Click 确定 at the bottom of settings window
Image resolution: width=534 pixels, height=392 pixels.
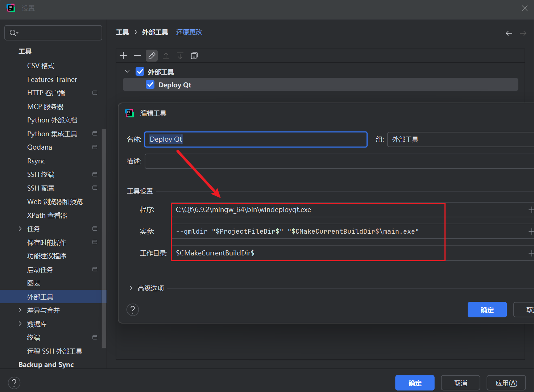415,383
